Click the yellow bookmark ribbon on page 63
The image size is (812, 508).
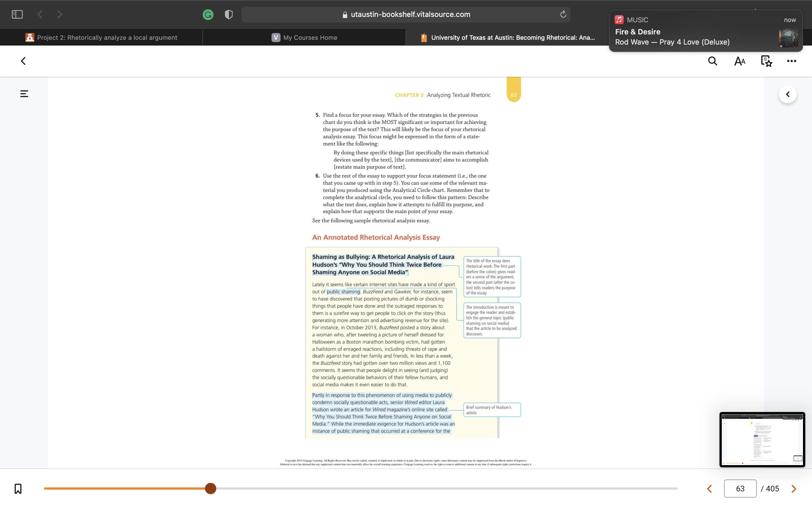513,89
